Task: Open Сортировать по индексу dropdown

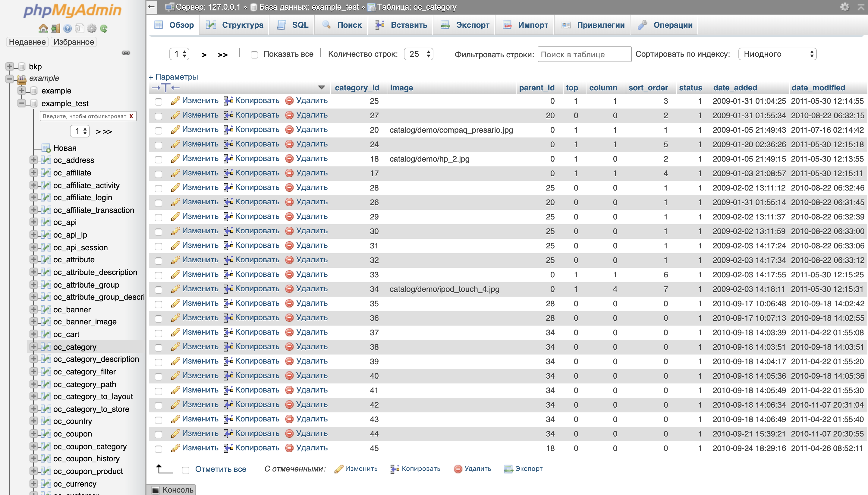Action: [777, 54]
